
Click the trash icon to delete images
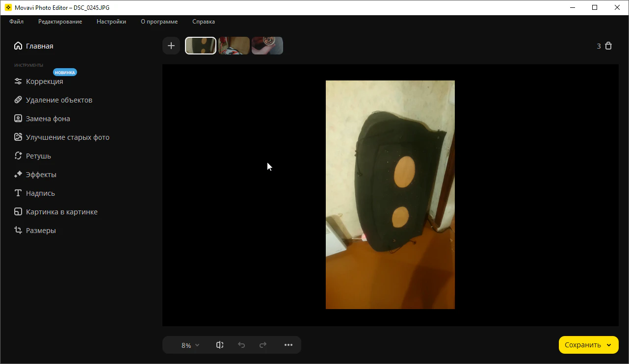[608, 46]
